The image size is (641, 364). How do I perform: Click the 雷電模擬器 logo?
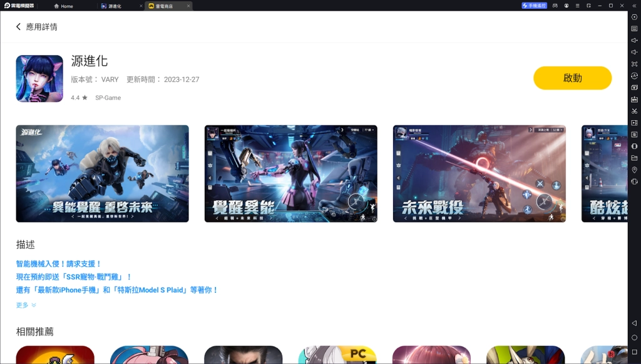[19, 6]
